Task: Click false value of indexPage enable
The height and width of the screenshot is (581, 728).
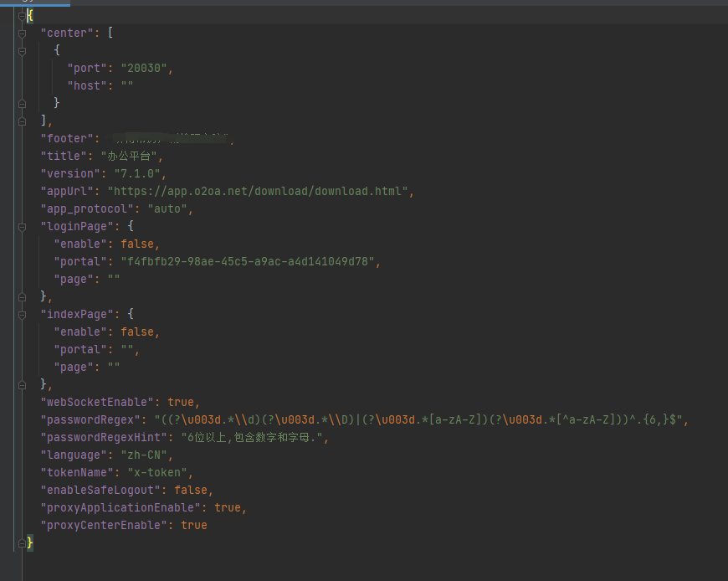Action: point(137,332)
